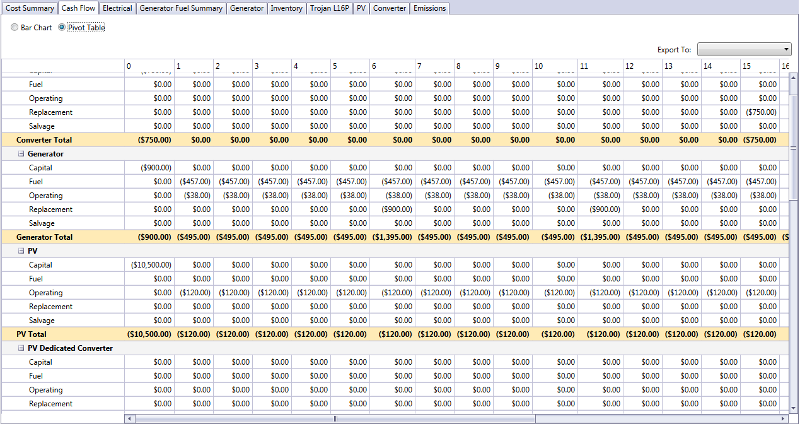Click the PV Salvage row label

pos(41,320)
